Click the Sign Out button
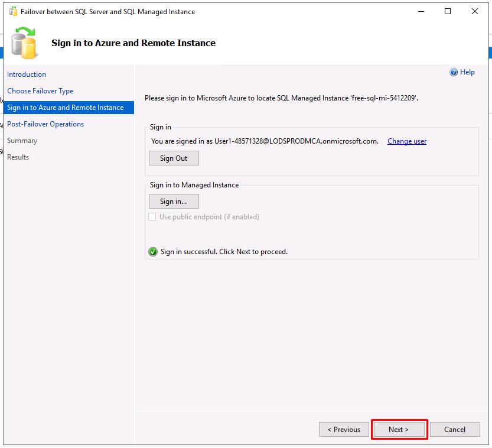492x448 pixels. coord(174,158)
